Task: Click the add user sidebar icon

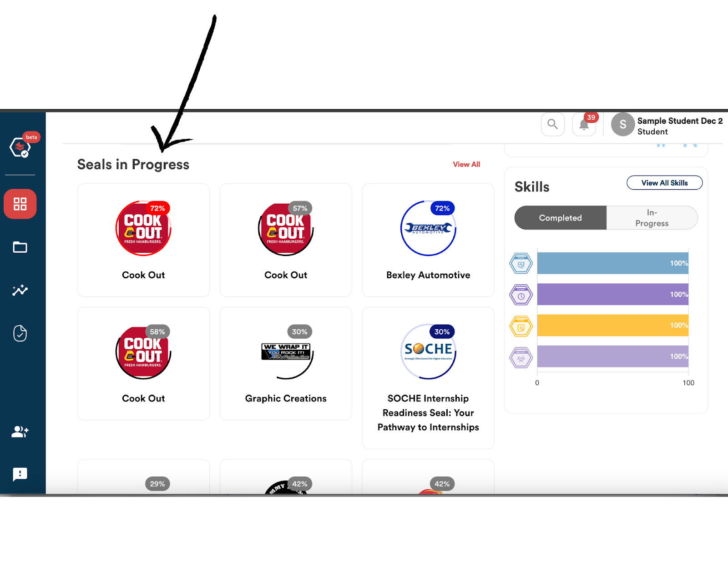Action: coord(20,432)
